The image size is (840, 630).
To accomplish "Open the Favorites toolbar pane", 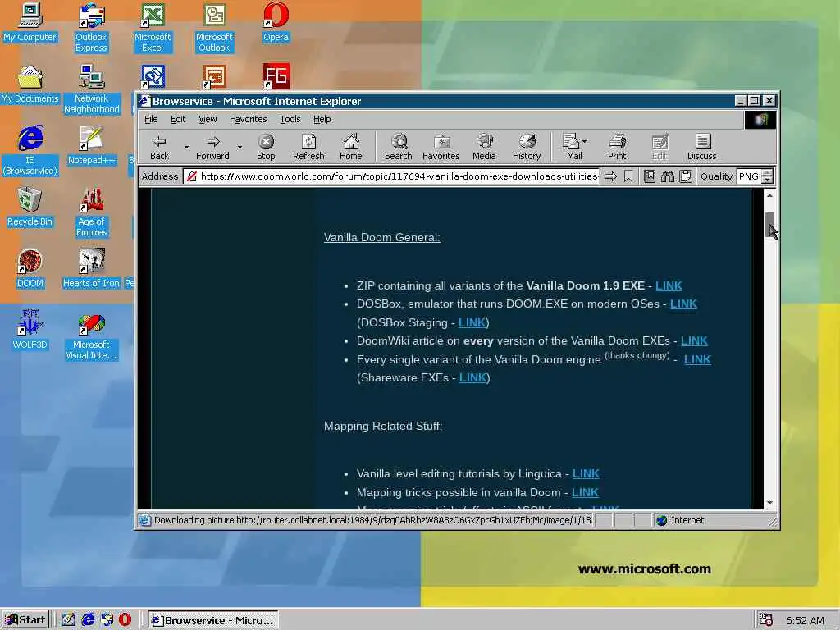I will pos(441,148).
